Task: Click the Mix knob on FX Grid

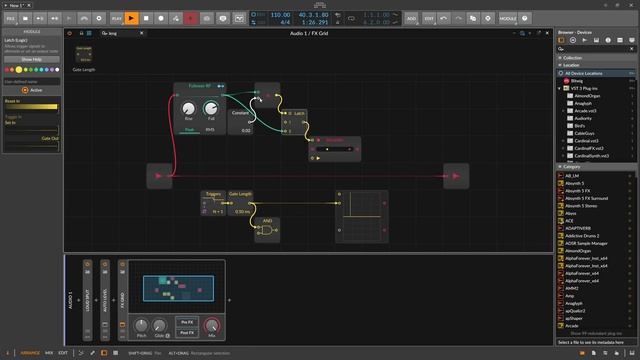Action: 211,325
